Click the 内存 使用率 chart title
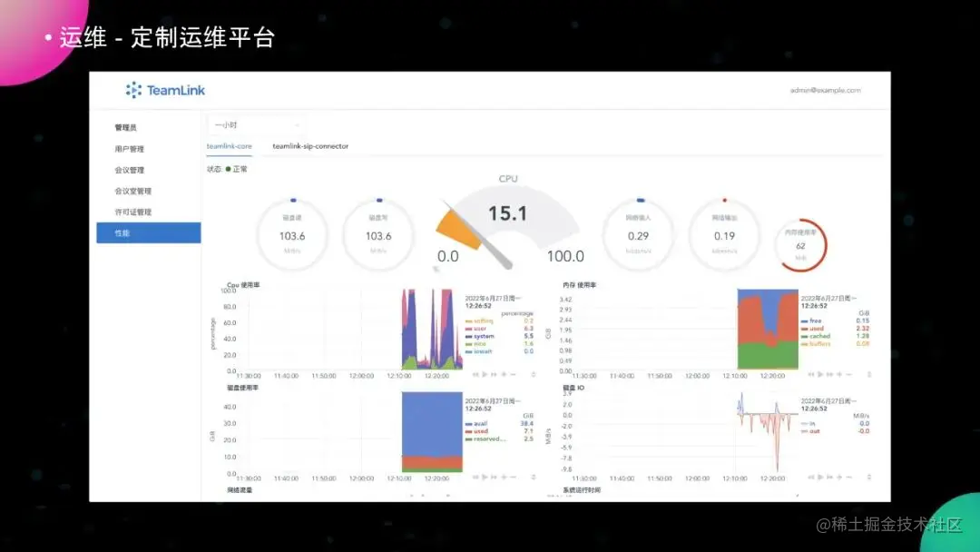The width and height of the screenshot is (980, 552). (x=579, y=285)
